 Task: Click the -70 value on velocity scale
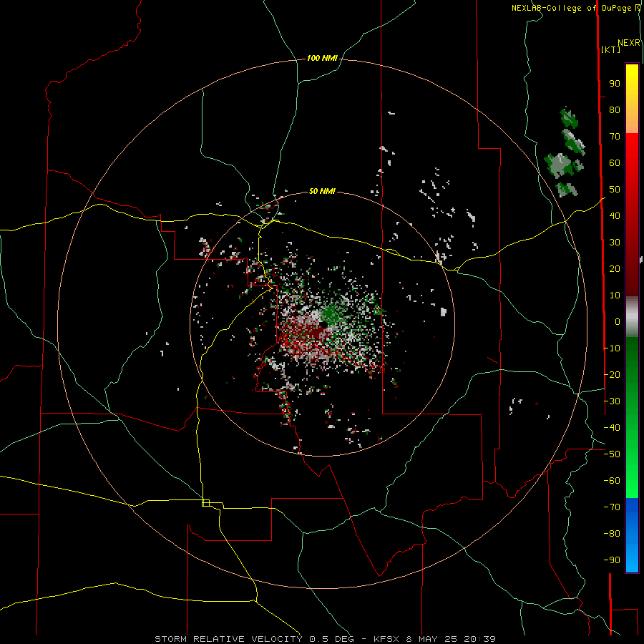[612, 507]
